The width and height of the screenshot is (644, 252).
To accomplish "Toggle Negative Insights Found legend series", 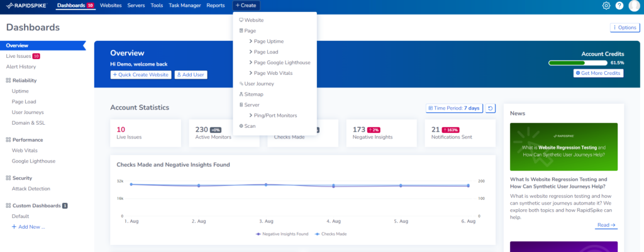I will 281,234.
